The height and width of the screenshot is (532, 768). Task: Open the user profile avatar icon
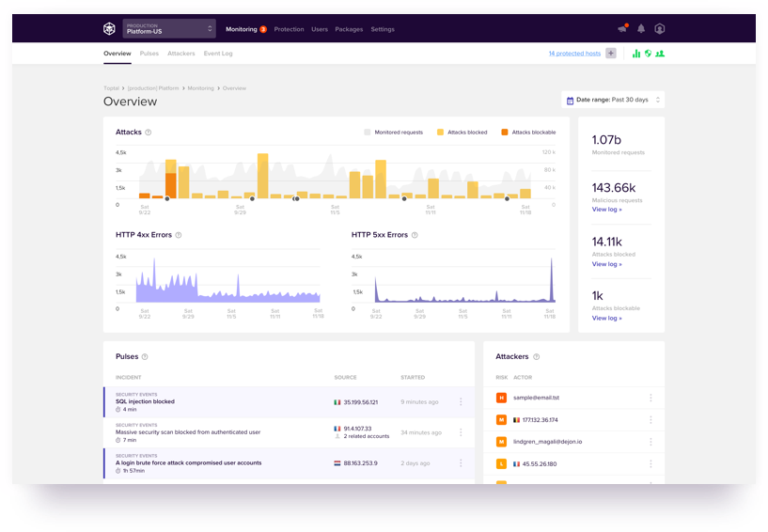click(x=660, y=29)
